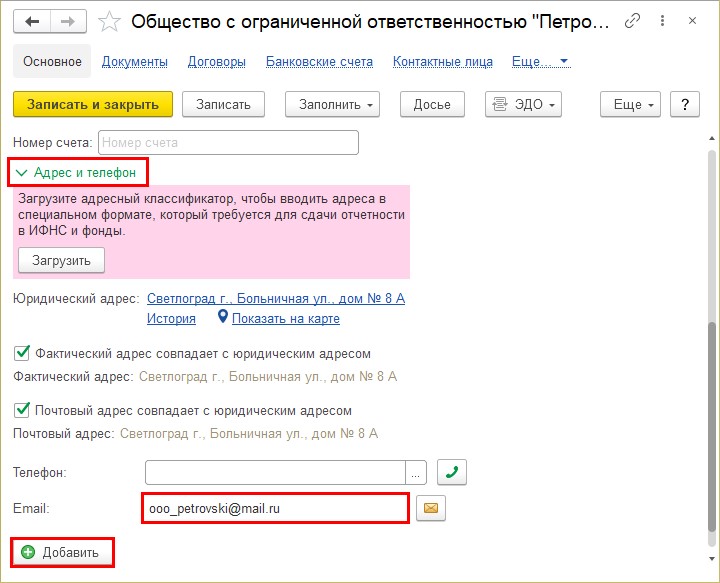The image size is (720, 583).
Task: Uncheck actual address matches legal address
Action: click(21, 353)
